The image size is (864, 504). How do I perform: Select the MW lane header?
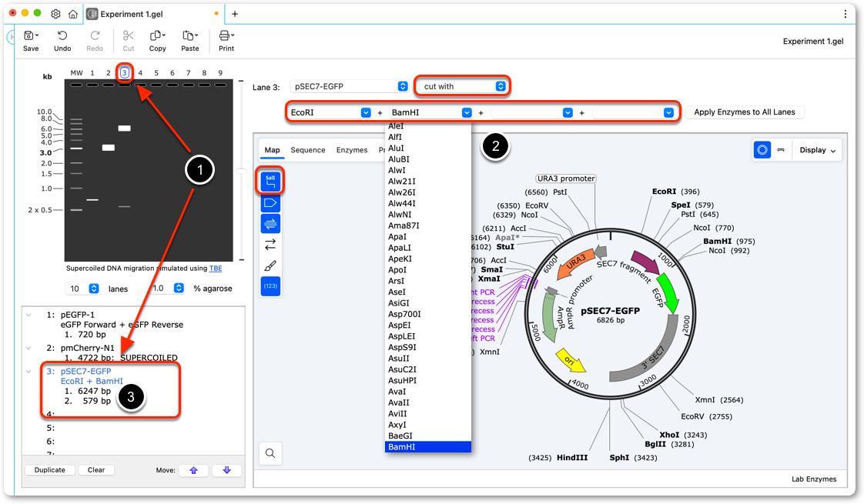point(76,72)
